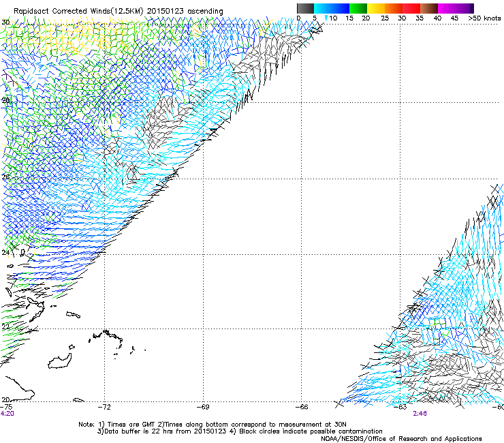Click the cyan-to-blue 5-15 knots legend swatch
The width and height of the screenshot is (504, 443).
(x=332, y=8)
